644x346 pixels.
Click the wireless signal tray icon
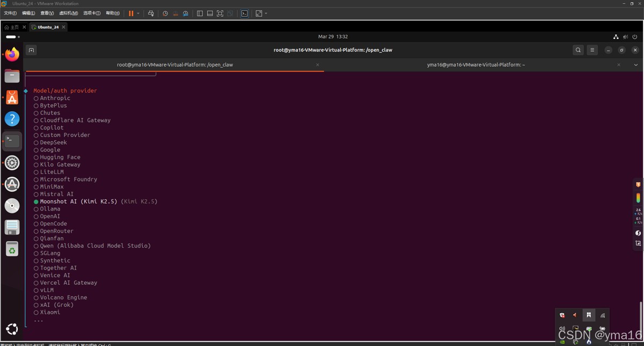(603, 315)
